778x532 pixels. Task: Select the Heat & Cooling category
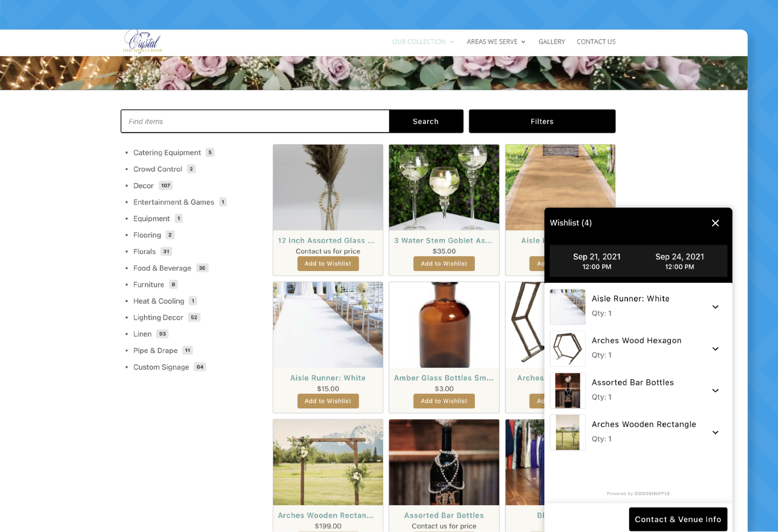coord(159,301)
